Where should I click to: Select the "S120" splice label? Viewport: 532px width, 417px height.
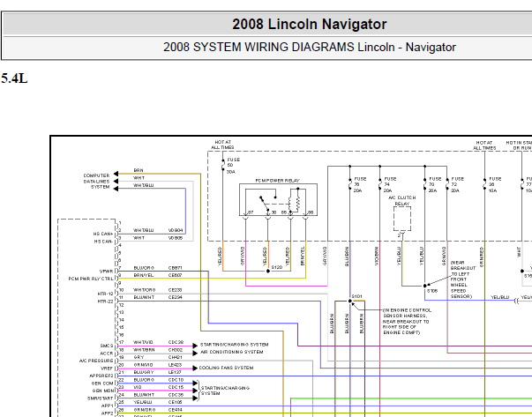(x=277, y=267)
